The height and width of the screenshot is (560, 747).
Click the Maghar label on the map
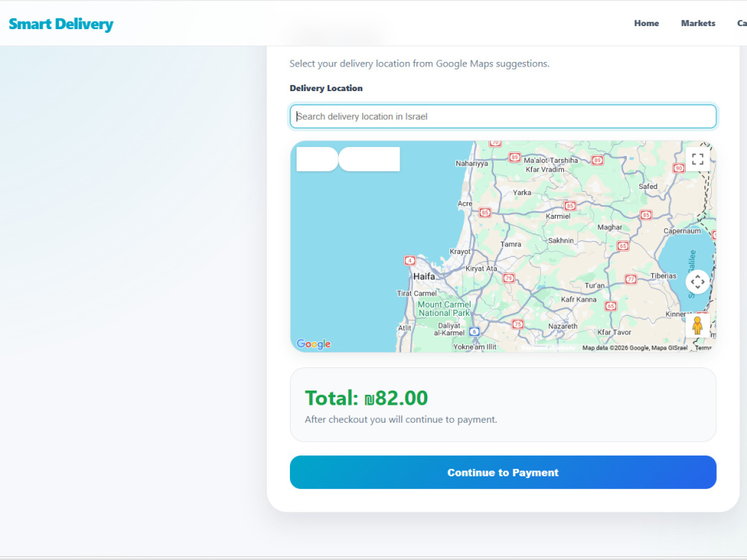pyautogui.click(x=610, y=227)
